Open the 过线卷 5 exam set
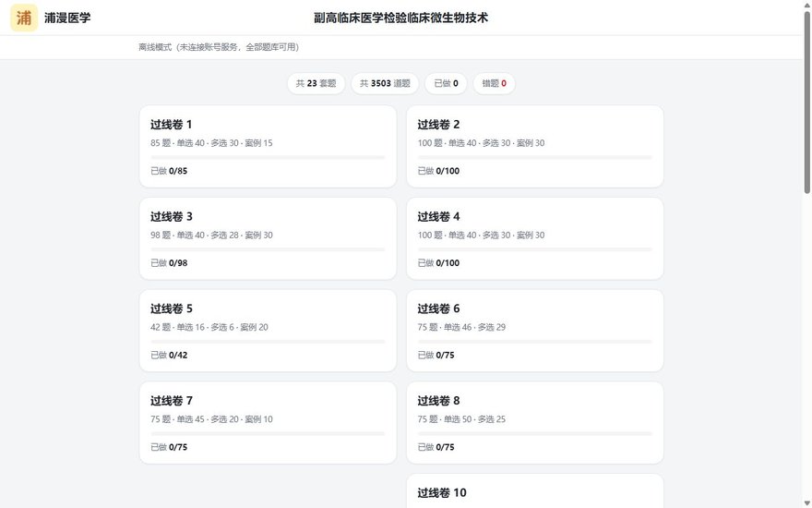 click(268, 331)
